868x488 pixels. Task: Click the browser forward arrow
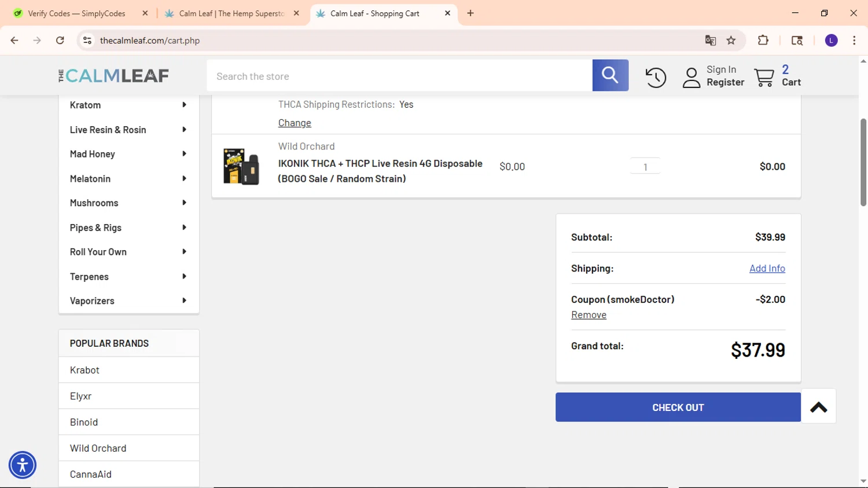pos(37,41)
